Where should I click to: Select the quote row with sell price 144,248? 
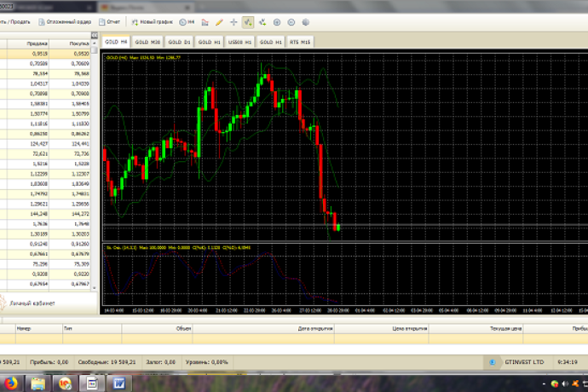[45, 214]
